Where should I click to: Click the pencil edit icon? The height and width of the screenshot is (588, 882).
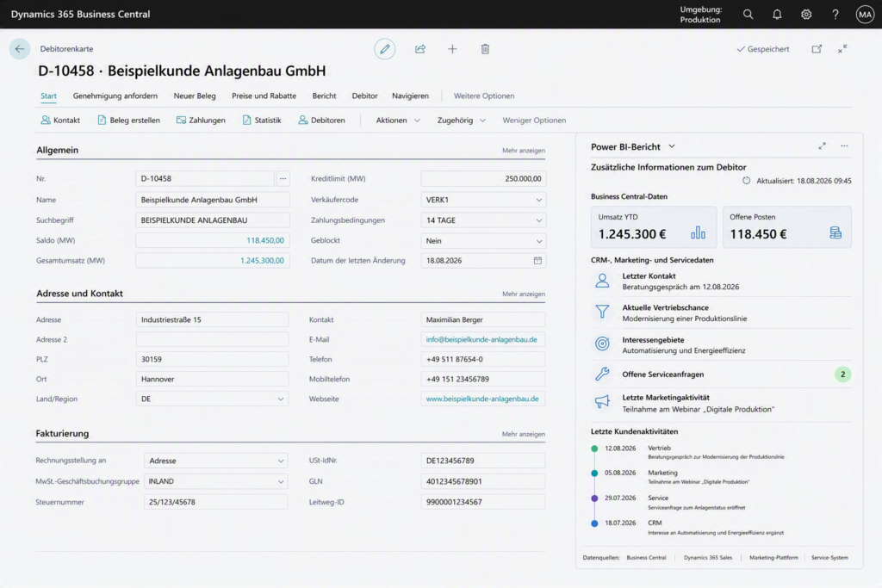point(385,49)
